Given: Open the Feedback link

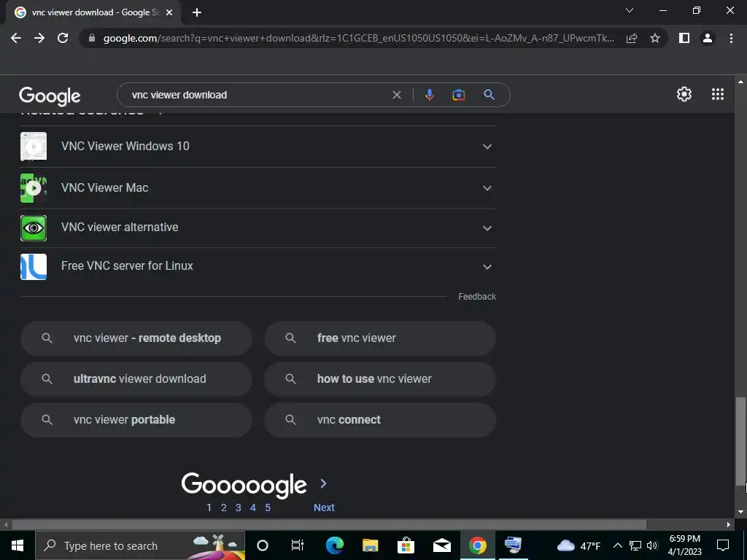Looking at the screenshot, I should click(x=477, y=297).
